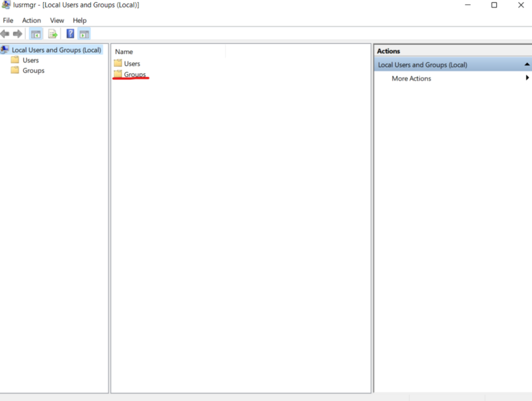Select the Users folder icon in middle pane
Image resolution: width=532 pixels, height=401 pixels.
point(119,63)
